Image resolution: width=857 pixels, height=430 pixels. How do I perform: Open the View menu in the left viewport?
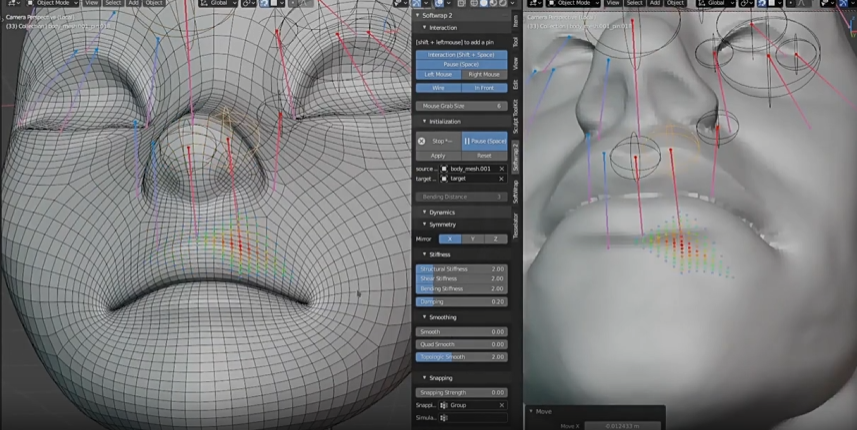91,3
